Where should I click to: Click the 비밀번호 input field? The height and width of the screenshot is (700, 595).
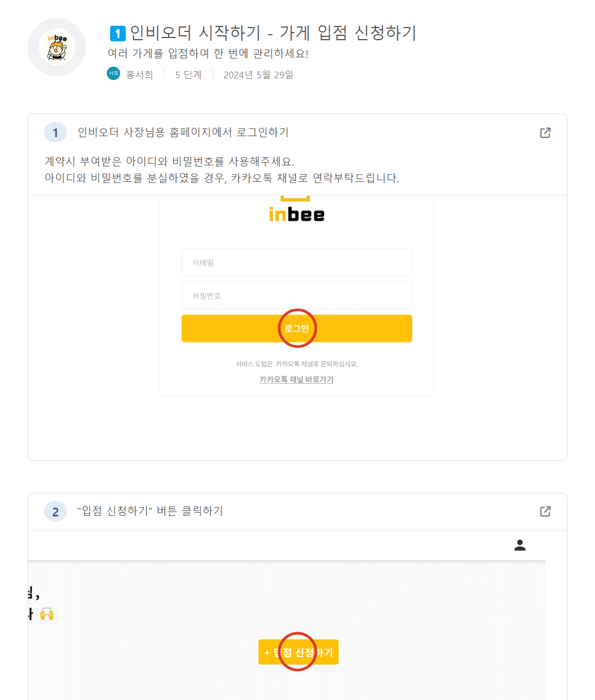click(x=296, y=295)
